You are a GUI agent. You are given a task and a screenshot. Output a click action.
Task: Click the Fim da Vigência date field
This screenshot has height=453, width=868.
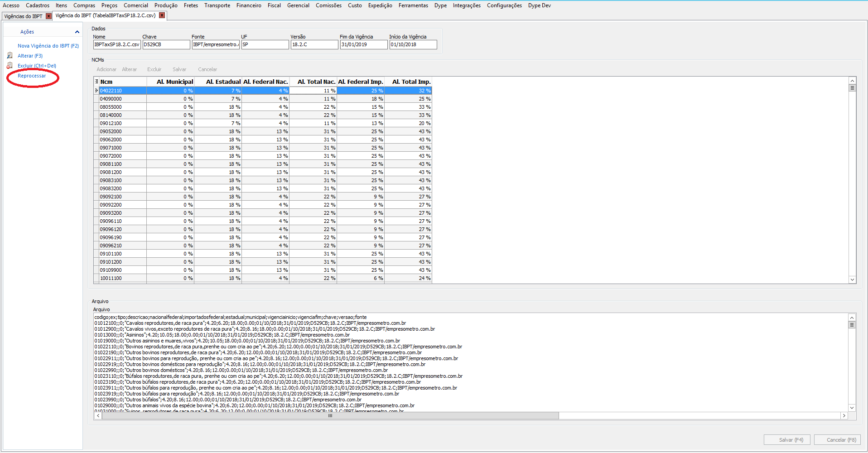[x=364, y=44]
